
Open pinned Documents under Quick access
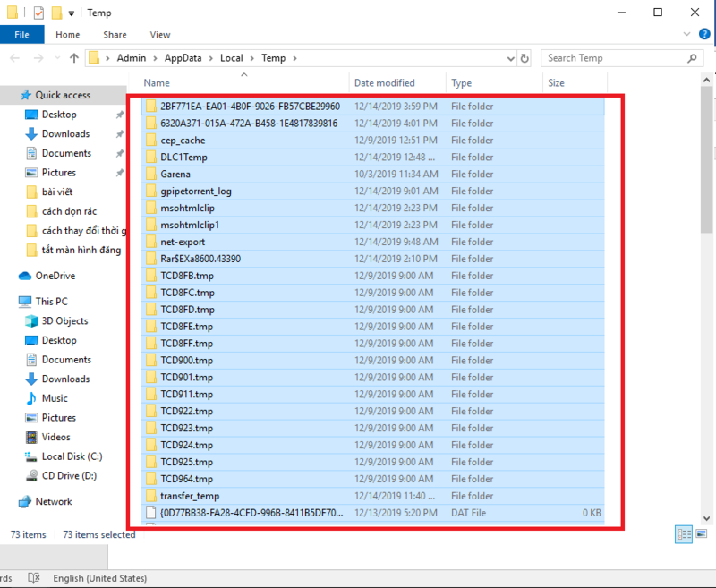66,153
